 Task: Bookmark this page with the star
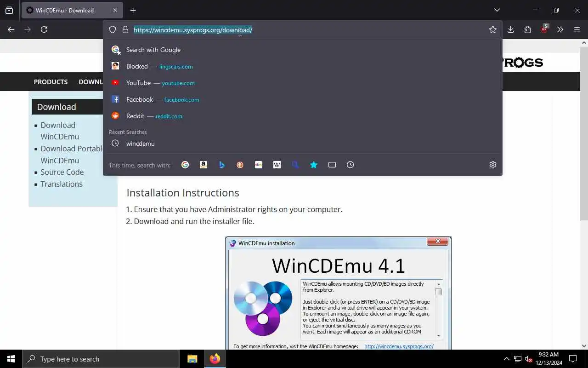click(x=493, y=29)
